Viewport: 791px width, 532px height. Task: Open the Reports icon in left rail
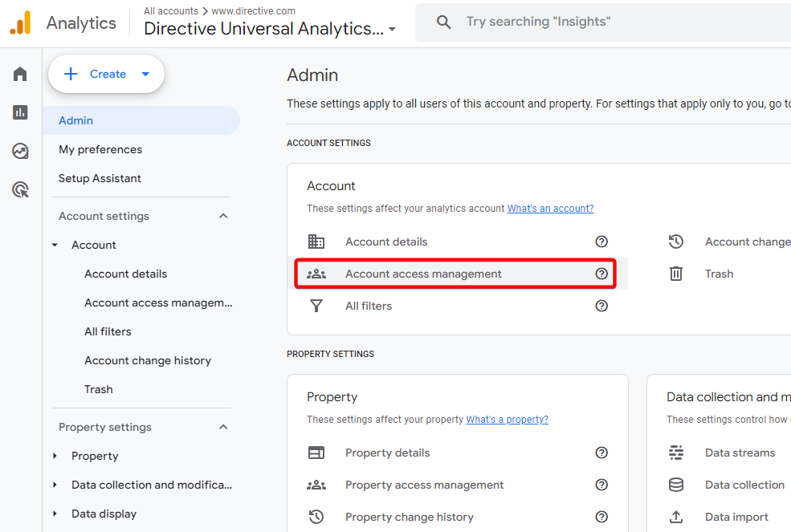pyautogui.click(x=20, y=112)
